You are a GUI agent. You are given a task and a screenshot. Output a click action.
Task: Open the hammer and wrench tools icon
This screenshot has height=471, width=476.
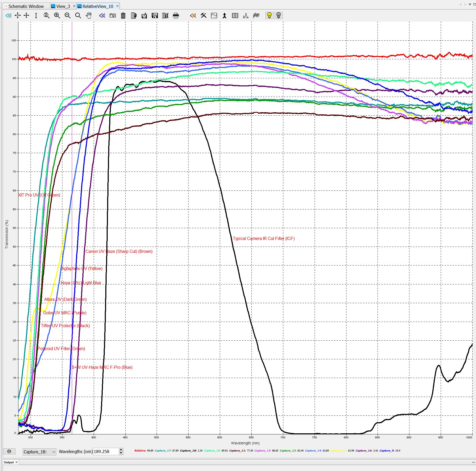pyautogui.click(x=204, y=16)
